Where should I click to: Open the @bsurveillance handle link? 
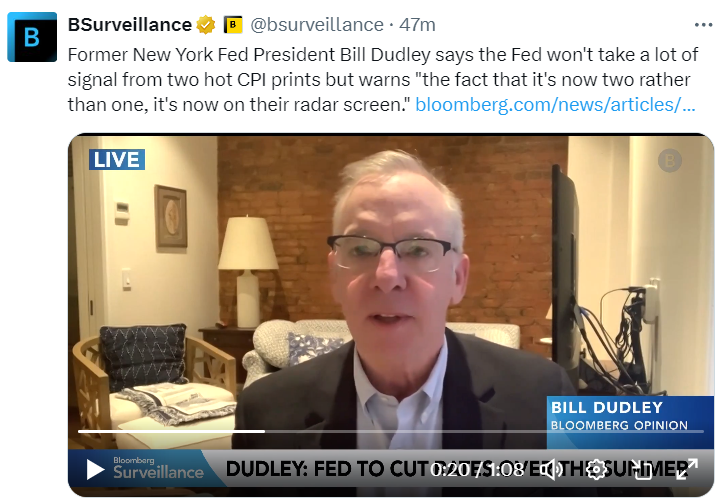click(317, 25)
